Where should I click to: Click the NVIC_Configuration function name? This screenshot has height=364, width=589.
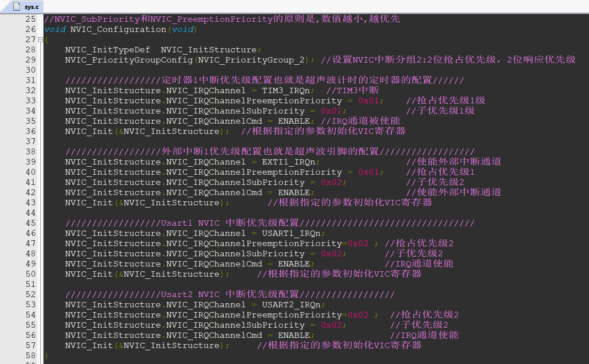click(x=118, y=29)
